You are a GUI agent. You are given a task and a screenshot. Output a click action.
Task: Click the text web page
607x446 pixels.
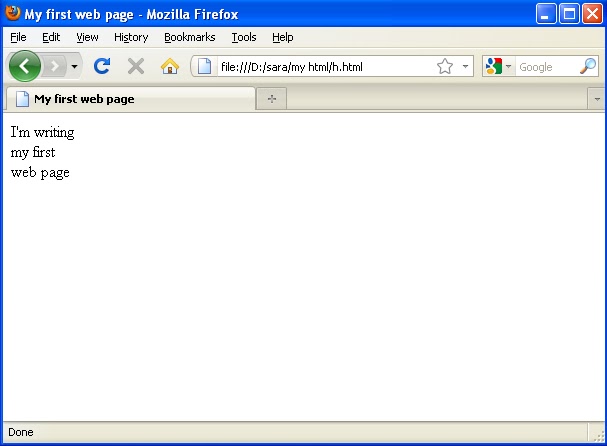click(40, 172)
